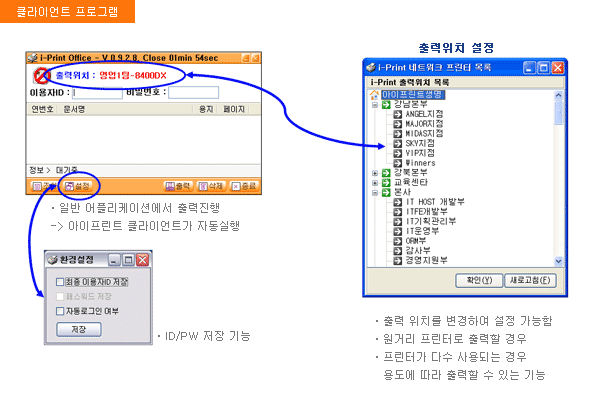The width and height of the screenshot is (590, 400).
Task: Click the arrow icon next to MIDAS지점
Action: 397,134
